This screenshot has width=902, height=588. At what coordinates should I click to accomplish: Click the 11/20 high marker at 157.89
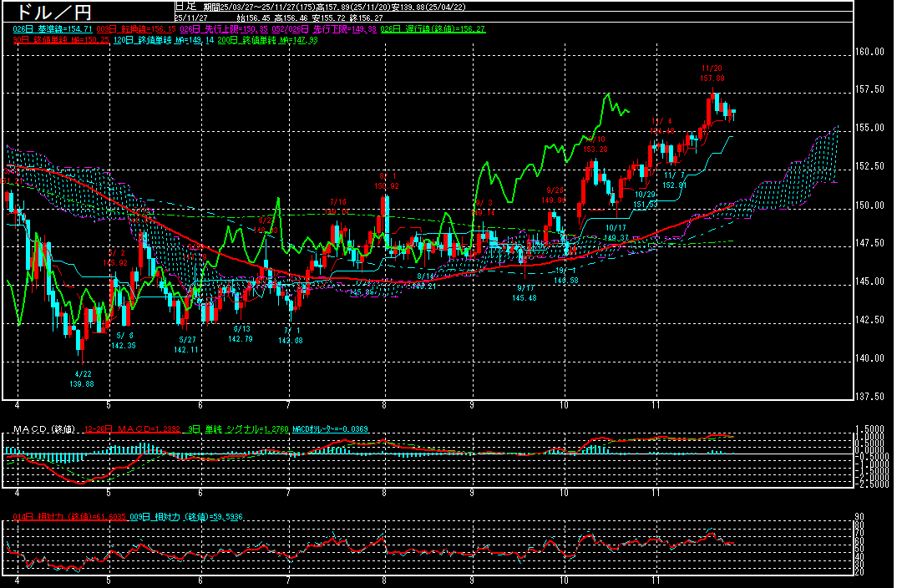712,73
